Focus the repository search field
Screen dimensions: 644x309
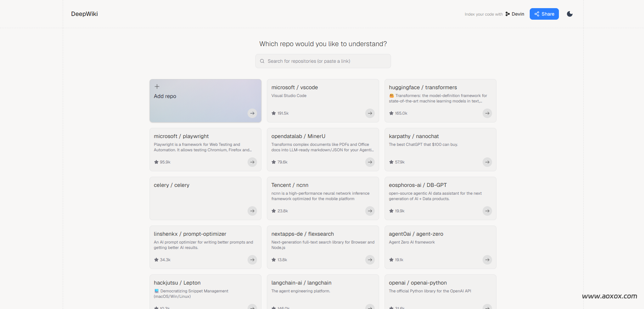pos(323,61)
